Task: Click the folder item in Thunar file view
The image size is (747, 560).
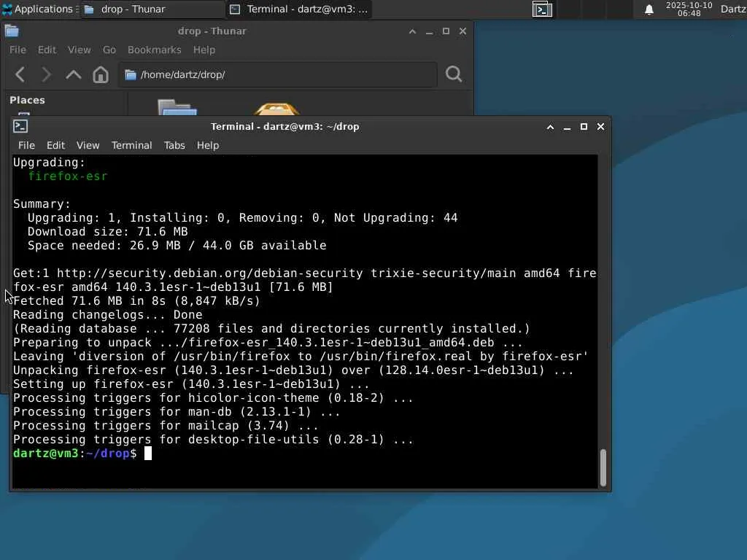Action: point(177,108)
